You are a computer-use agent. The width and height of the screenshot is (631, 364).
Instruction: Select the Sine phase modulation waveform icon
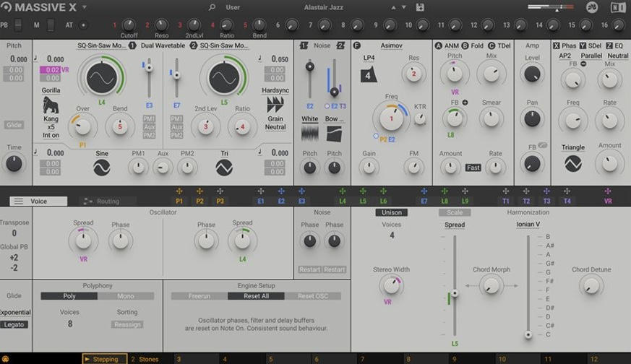[101, 168]
